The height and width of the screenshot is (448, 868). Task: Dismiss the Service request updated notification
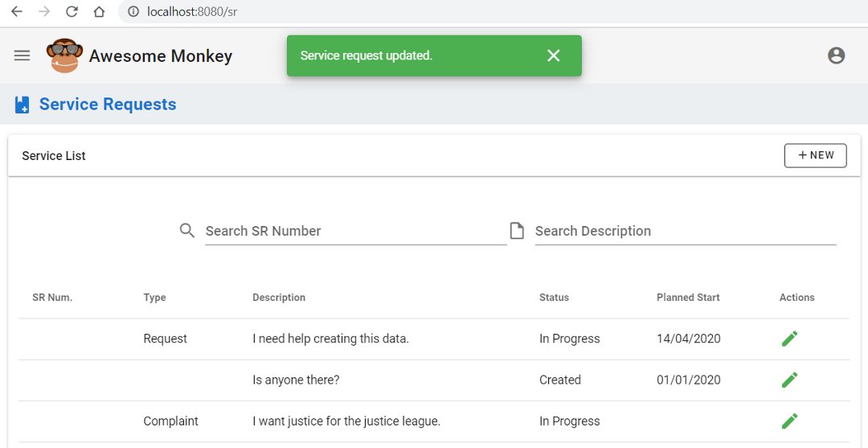(554, 55)
